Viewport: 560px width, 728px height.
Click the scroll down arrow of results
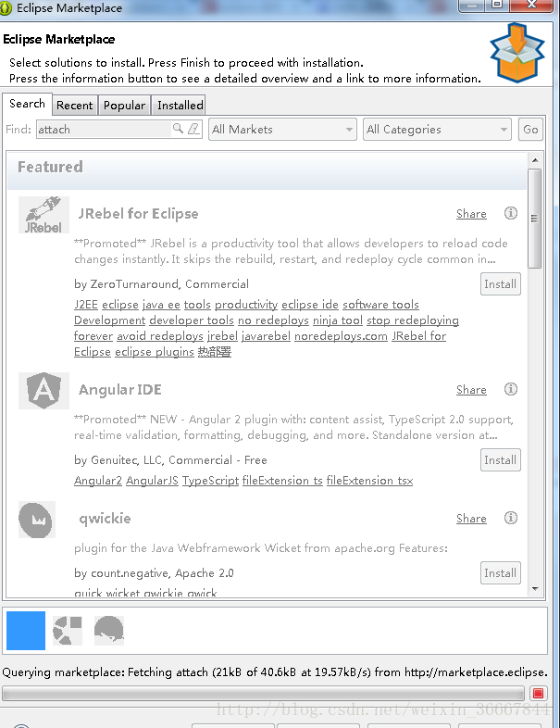(535, 589)
